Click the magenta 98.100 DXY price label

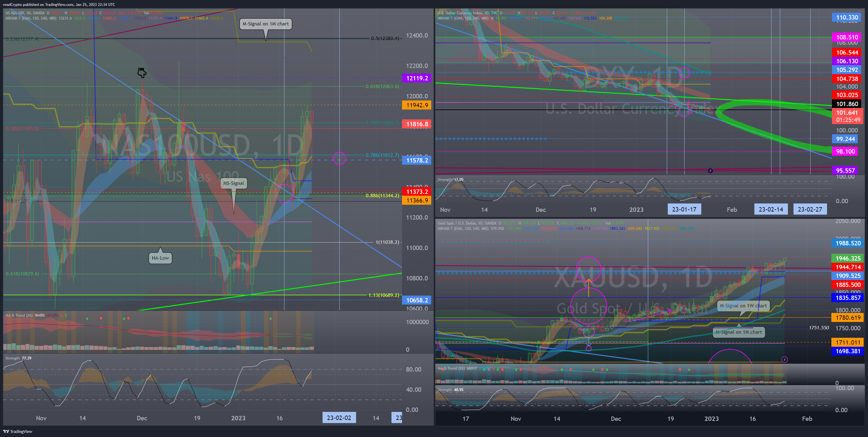[845, 151]
